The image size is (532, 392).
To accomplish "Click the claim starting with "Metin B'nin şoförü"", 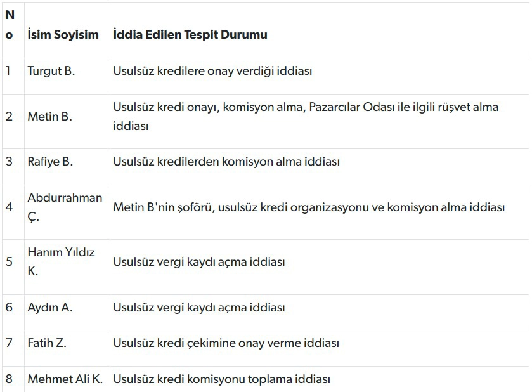I will pos(309,207).
